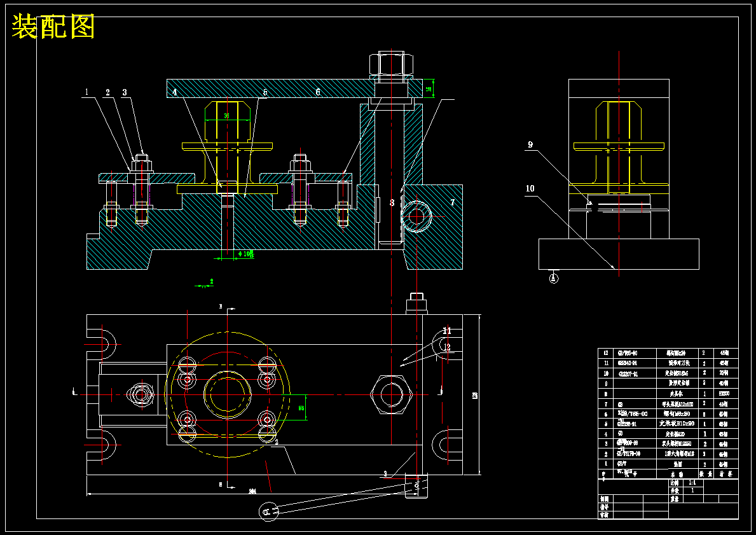Click the yellow 装配图 title text

click(53, 27)
